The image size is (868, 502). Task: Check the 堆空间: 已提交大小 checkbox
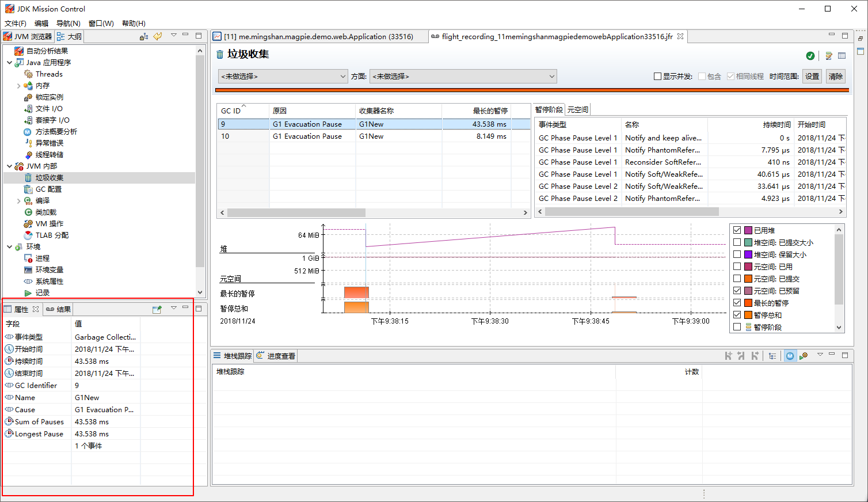[x=737, y=242]
